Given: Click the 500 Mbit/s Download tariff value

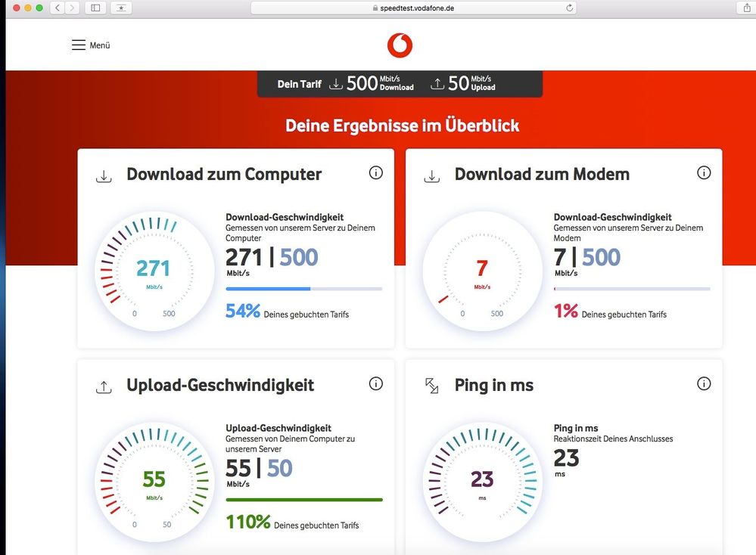Looking at the screenshot, I should click(381, 83).
